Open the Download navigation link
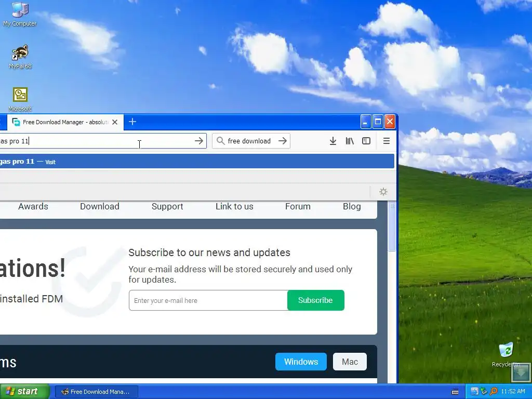The height and width of the screenshot is (399, 532). 100,206
